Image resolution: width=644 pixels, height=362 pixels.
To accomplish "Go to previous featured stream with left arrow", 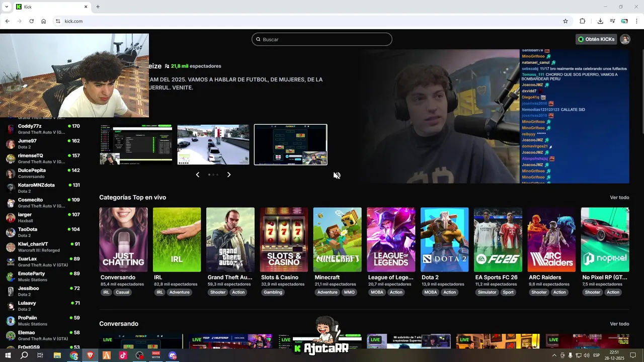I will 197,174.
